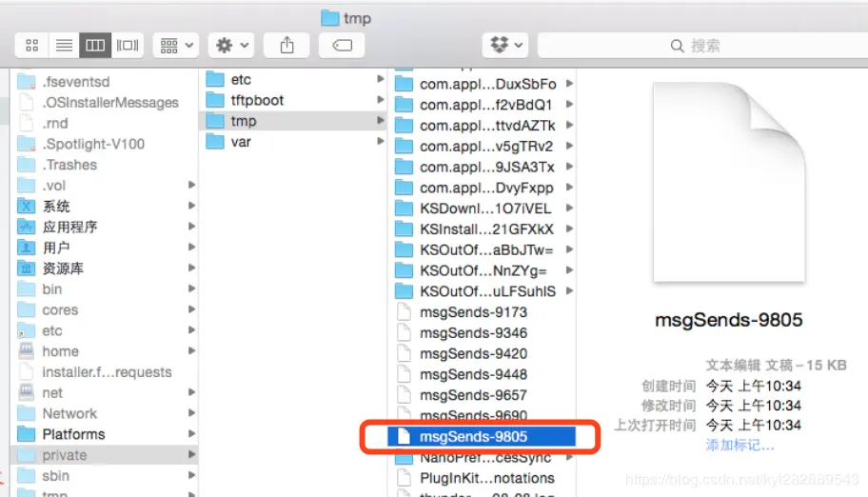868x497 pixels.
Task: Open the gear action menu
Action: [231, 46]
